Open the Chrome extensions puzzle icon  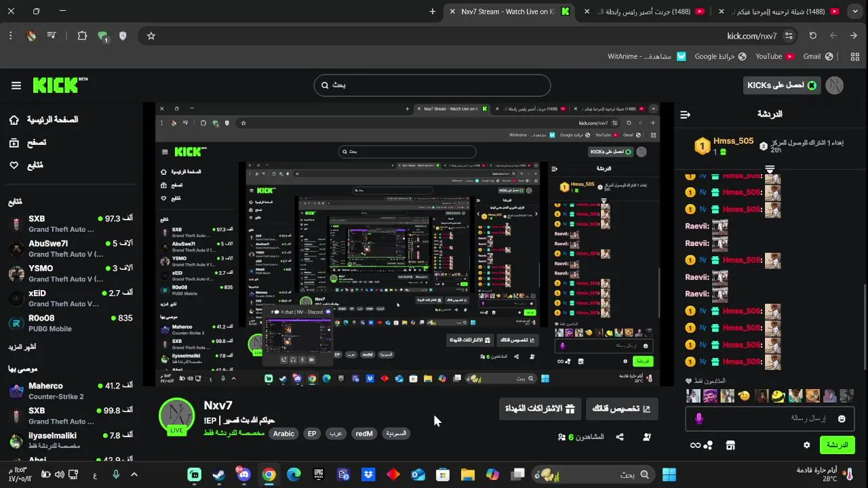82,36
